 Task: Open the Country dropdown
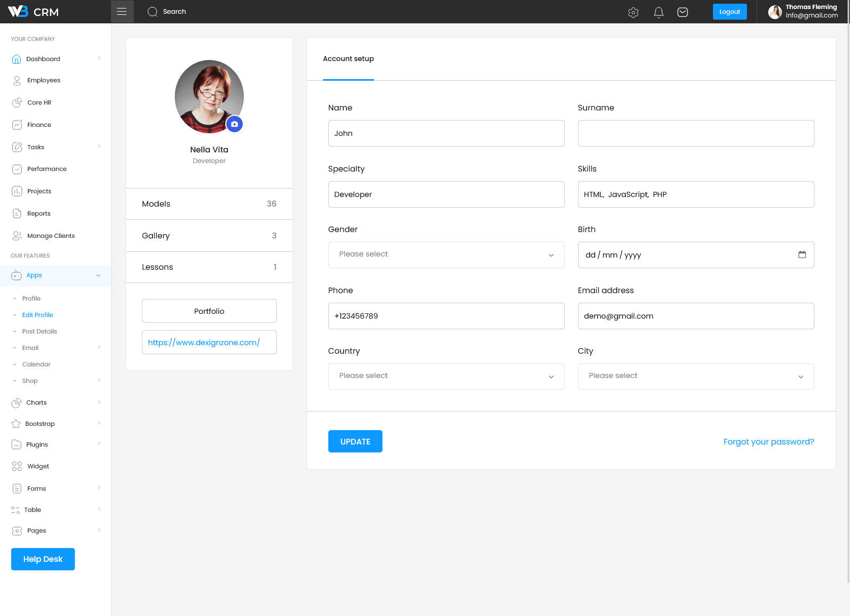click(x=446, y=377)
